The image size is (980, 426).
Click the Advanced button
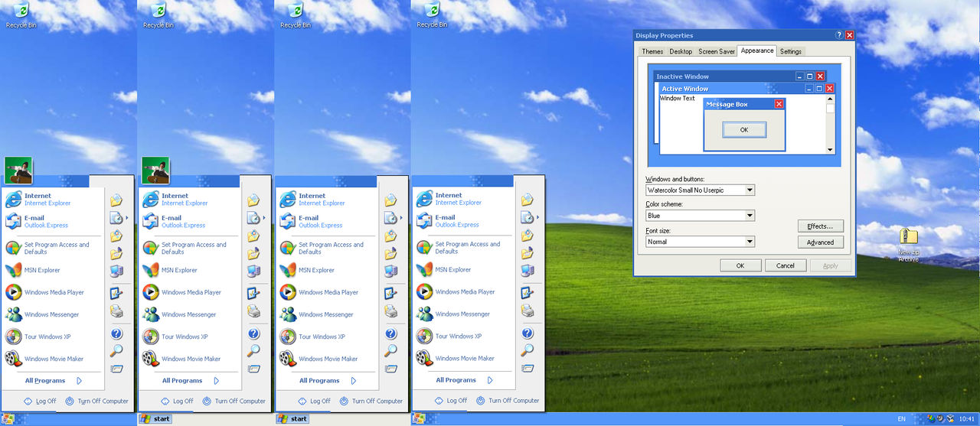pos(821,242)
